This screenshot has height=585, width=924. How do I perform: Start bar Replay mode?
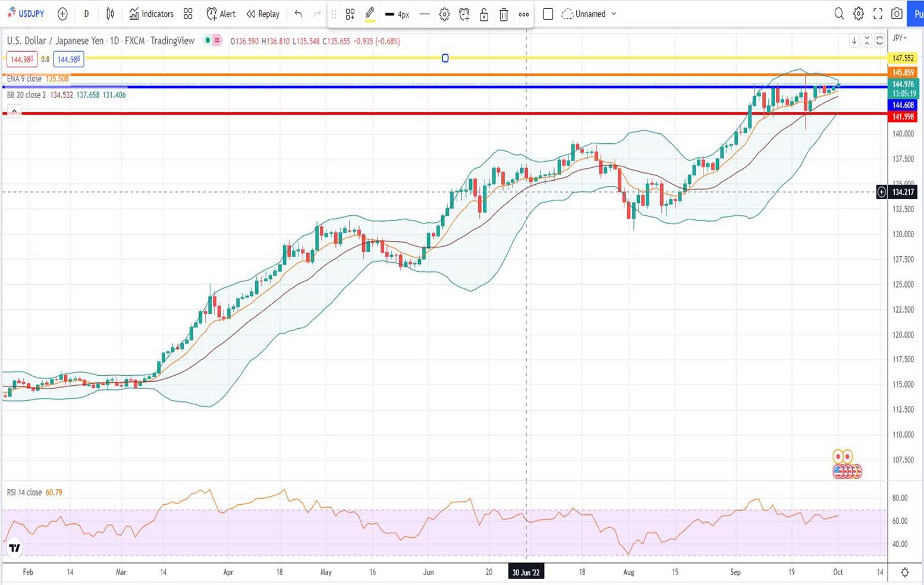pos(263,14)
